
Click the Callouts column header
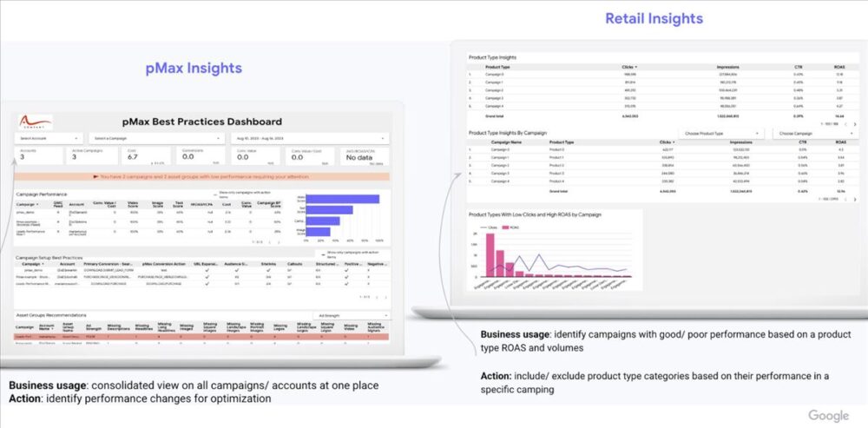click(x=294, y=264)
